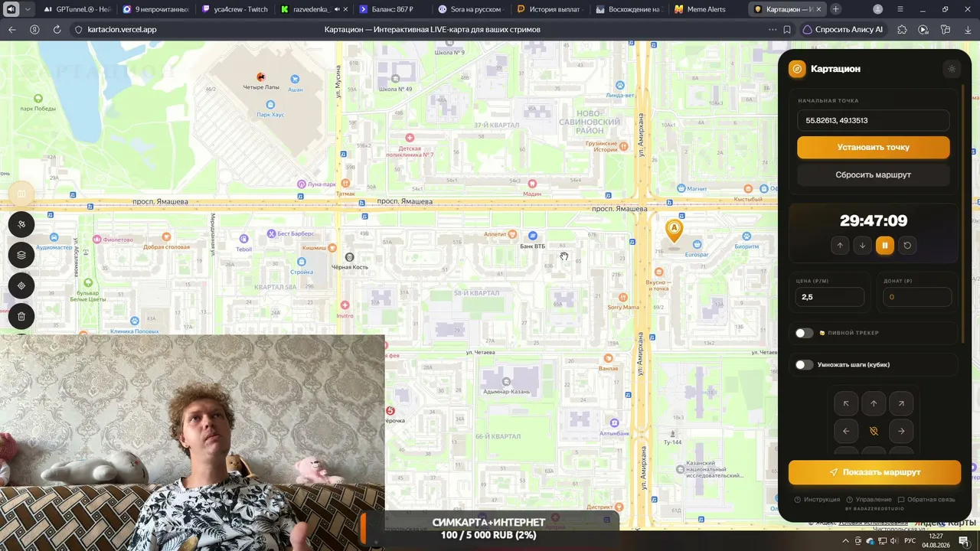This screenshot has width=980, height=551.
Task: Switch to the GPTunnel tab
Action: coord(78,9)
